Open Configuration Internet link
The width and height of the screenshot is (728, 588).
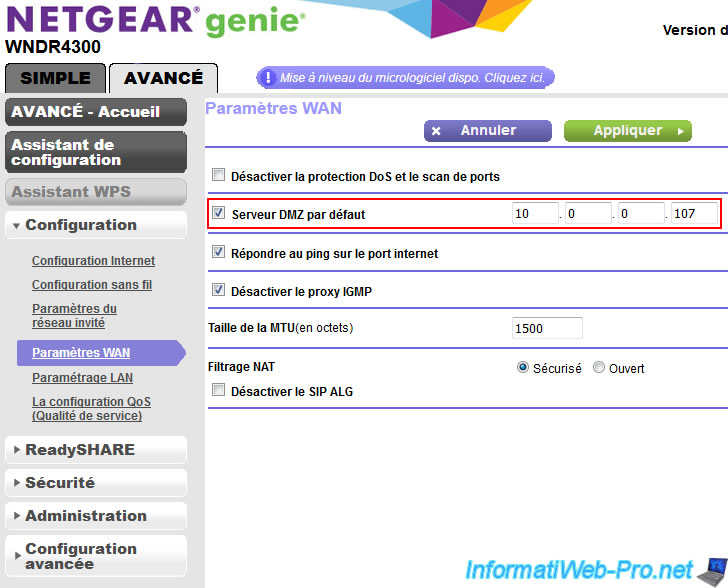(93, 261)
